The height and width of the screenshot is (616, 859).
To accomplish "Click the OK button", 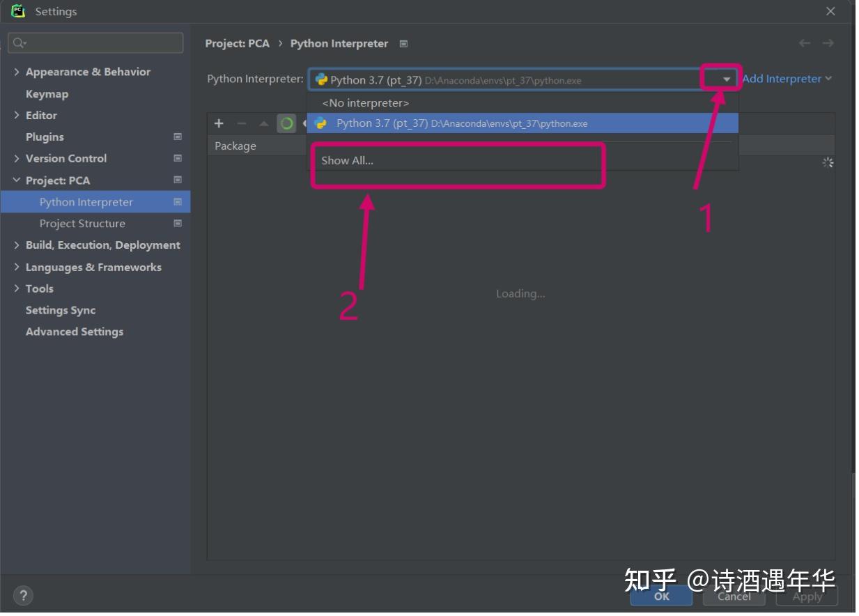I will (661, 596).
